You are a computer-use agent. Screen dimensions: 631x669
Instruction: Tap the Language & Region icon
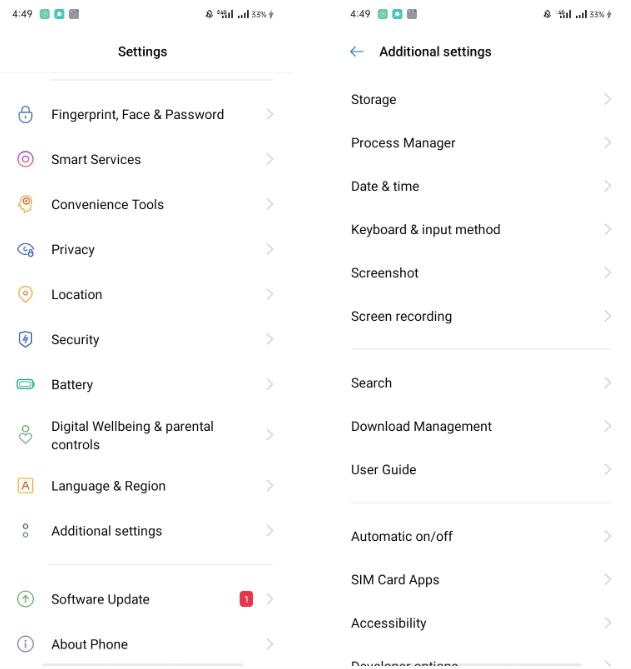tap(26, 486)
